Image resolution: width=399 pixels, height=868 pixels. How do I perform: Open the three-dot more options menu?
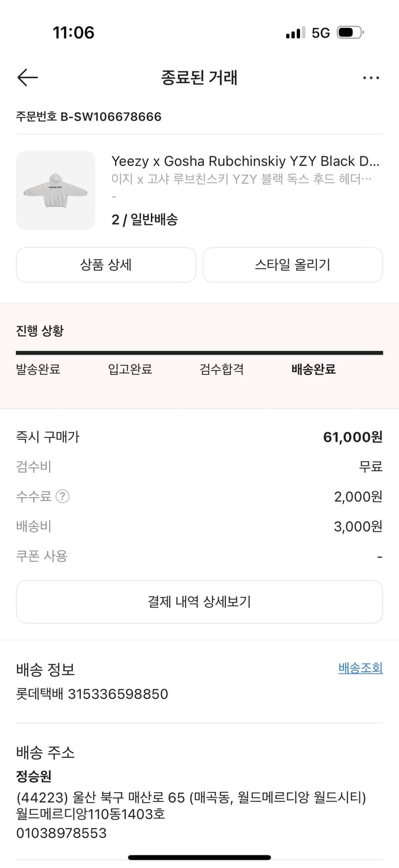371,78
